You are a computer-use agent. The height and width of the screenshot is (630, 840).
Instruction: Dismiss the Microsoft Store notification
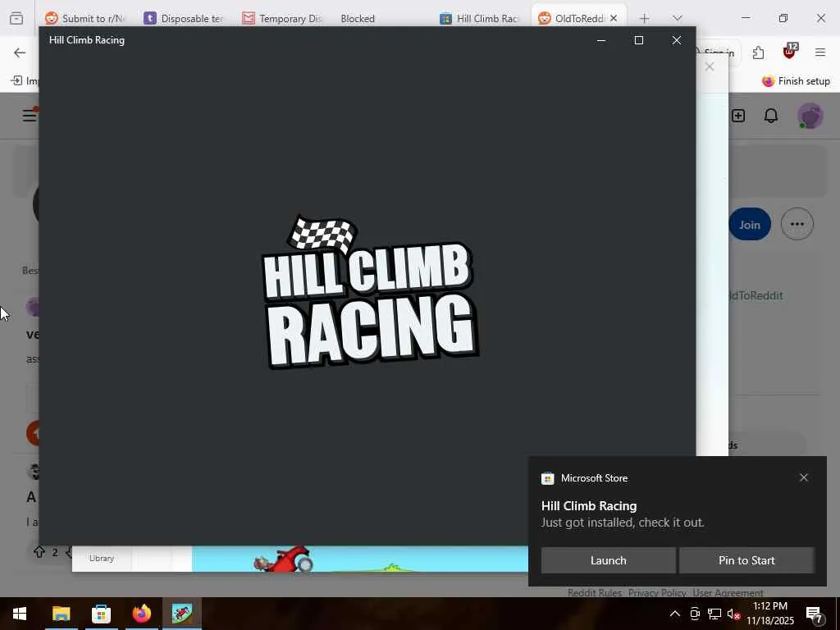click(x=804, y=477)
